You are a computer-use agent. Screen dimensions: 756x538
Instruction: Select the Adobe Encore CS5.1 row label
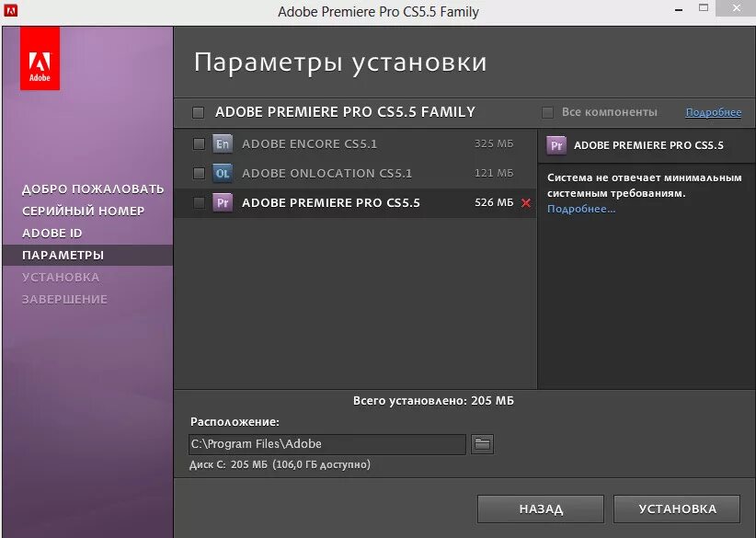[x=310, y=144]
